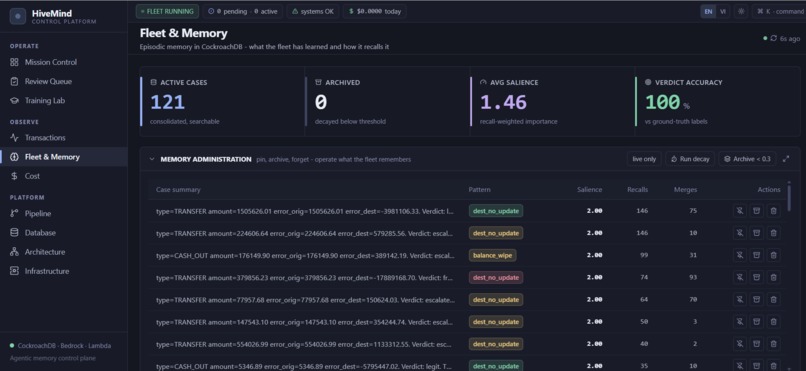
Task: Unpin the amount=379856.23 case
Action: (x=740, y=277)
